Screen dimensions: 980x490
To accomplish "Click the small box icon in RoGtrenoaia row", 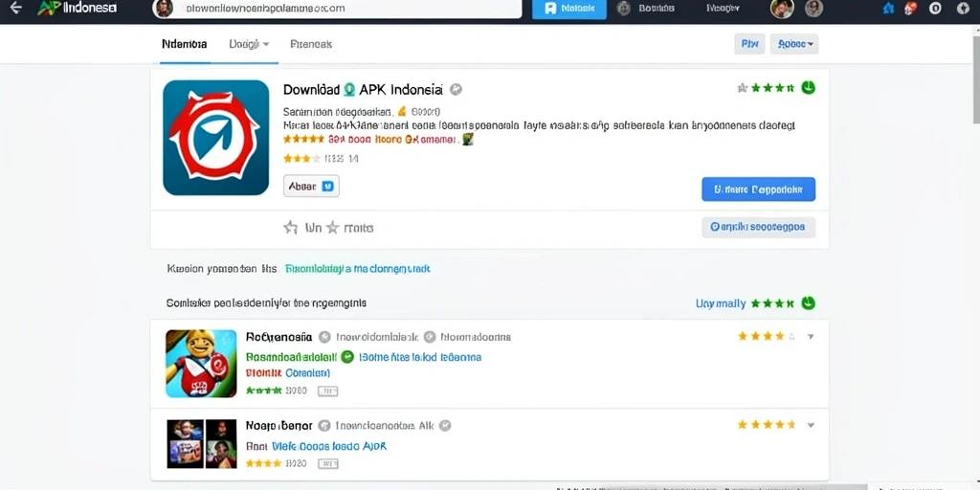I will tap(327, 391).
